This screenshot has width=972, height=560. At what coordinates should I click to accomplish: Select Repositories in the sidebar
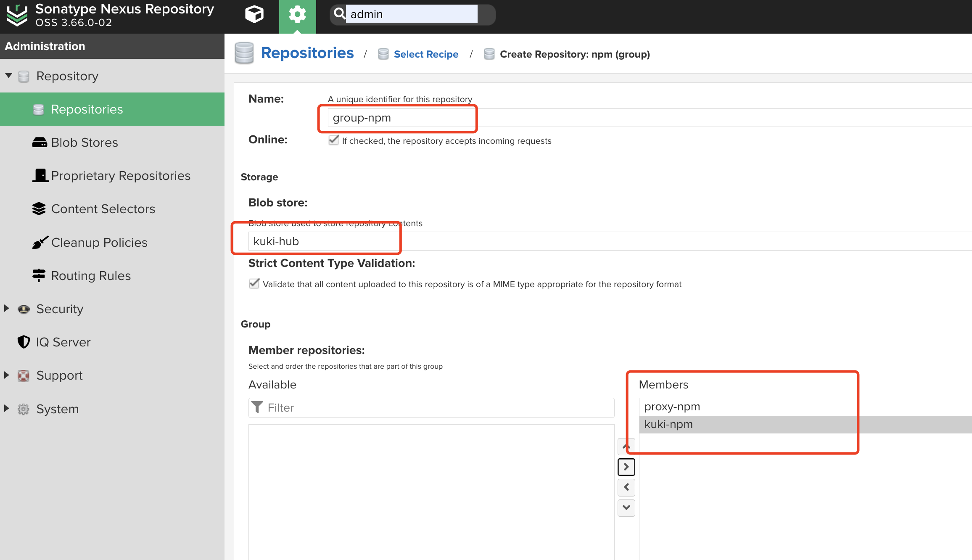[x=112, y=109]
